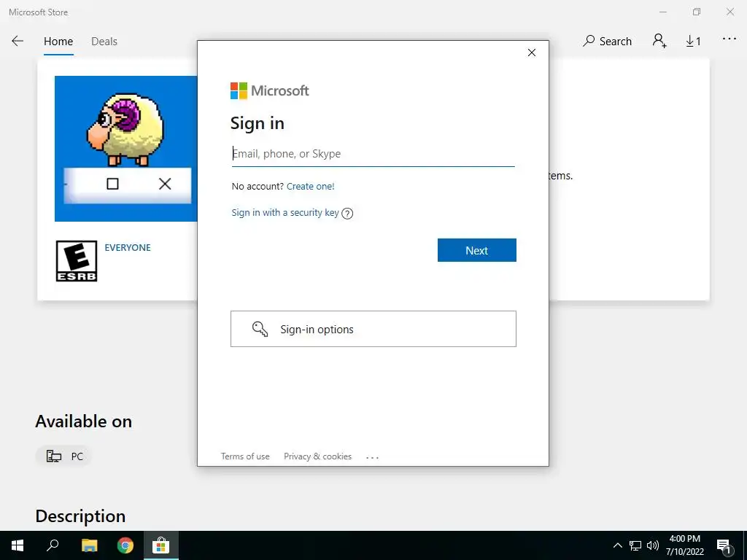Open the Action Center notifications icon

tap(724, 545)
